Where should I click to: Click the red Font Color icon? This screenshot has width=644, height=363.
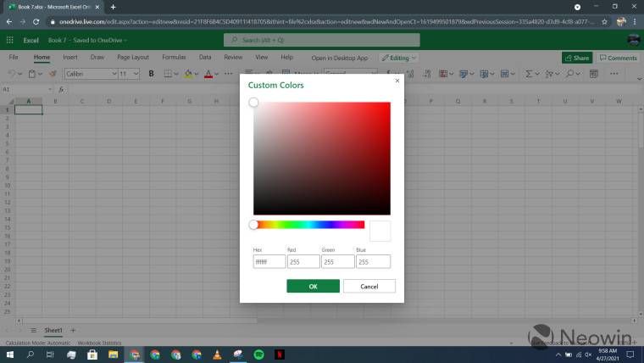click(208, 74)
